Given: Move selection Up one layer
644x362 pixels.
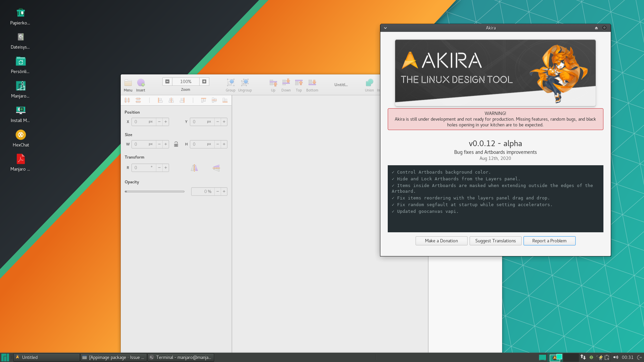Looking at the screenshot, I should (273, 83).
